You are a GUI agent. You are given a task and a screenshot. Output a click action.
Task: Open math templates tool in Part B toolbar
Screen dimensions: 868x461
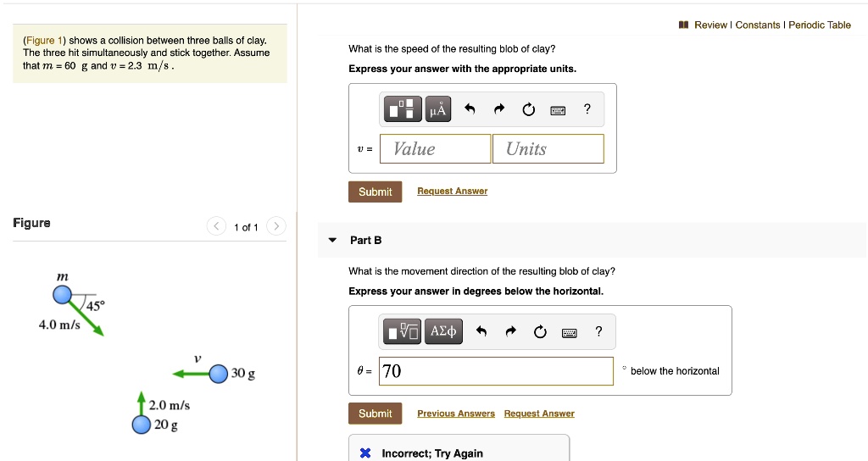403,331
